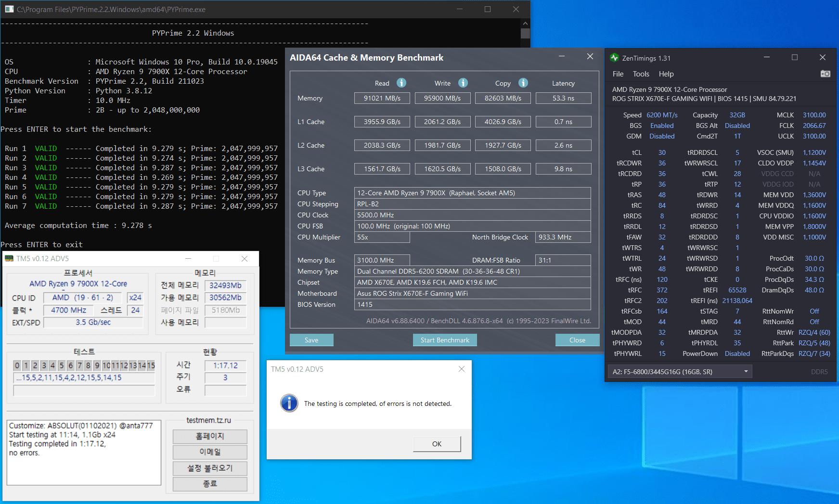Click the ZenTimings app icon in title bar
This screenshot has height=504, width=839.
[614, 58]
